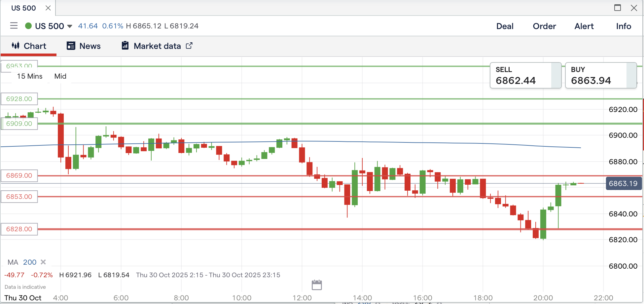Switch to the News tab

click(x=84, y=46)
